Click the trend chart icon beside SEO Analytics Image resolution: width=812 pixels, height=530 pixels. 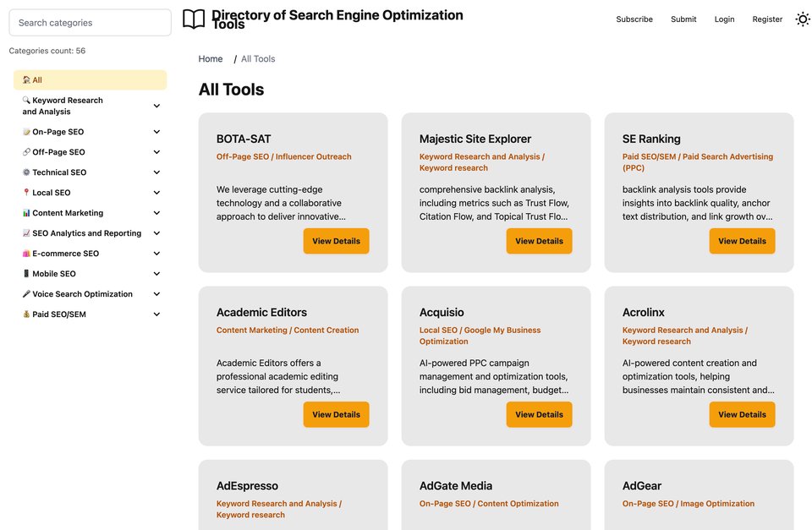[x=26, y=233]
